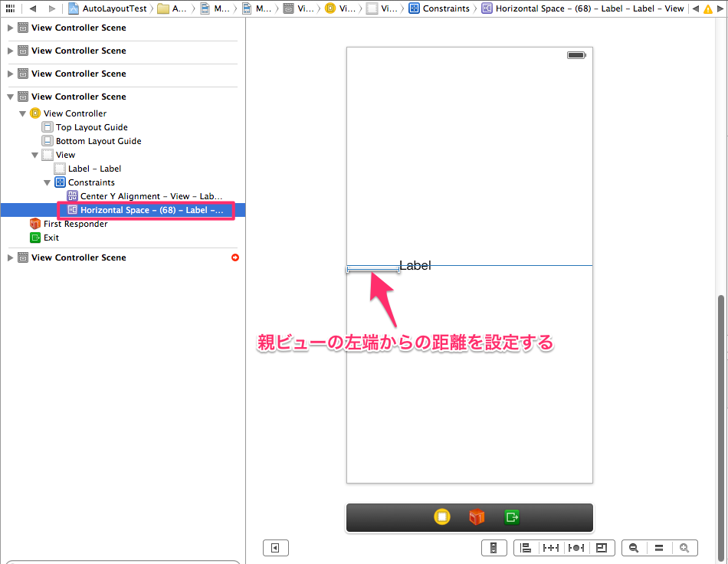The image size is (728, 564).
Task: Click the zoom-in magnifier icon
Action: tap(685, 547)
